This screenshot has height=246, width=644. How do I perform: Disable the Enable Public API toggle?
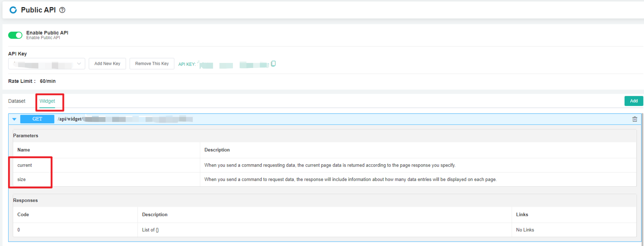pos(15,35)
